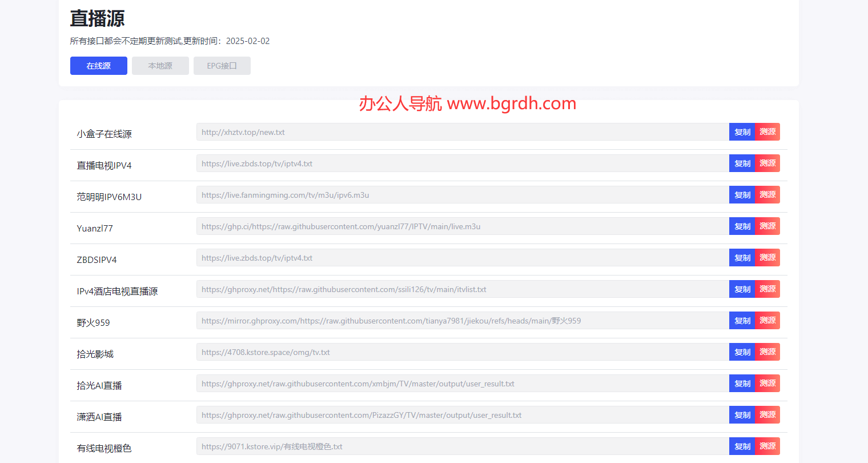
Task: Copy the Yuanzl77 source link
Action: click(x=742, y=226)
